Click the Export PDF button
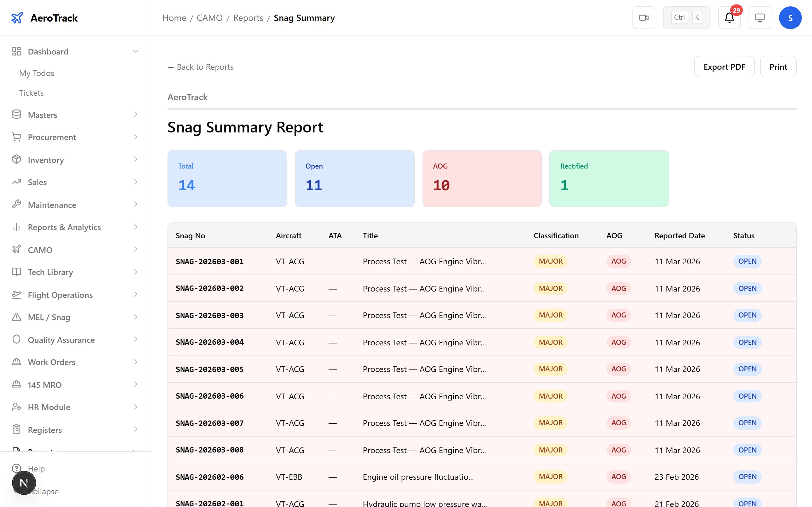This screenshot has width=812, height=507. pos(724,67)
